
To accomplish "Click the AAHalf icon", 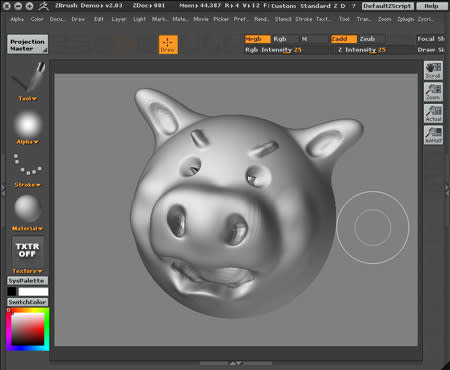I will tap(433, 135).
